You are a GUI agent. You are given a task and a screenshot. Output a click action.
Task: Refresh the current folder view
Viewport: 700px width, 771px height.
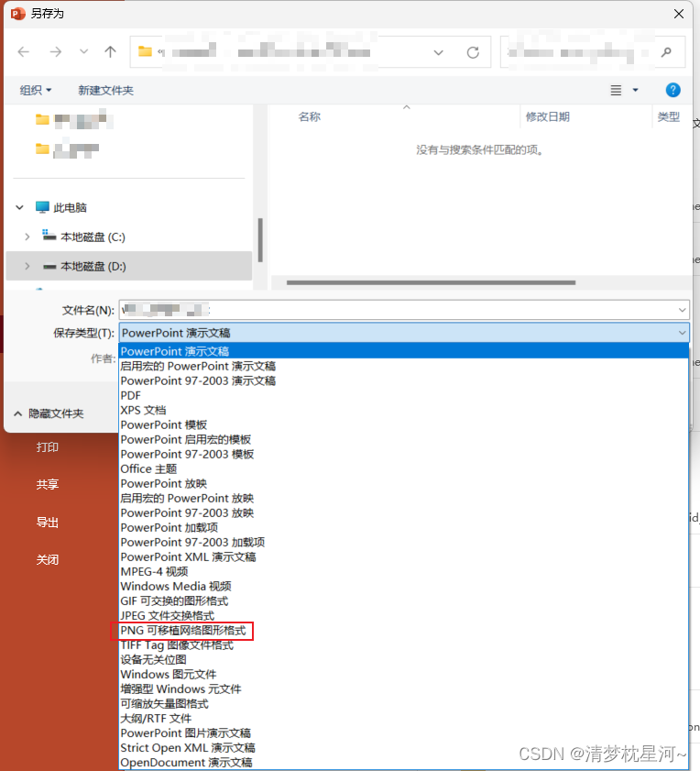[473, 52]
